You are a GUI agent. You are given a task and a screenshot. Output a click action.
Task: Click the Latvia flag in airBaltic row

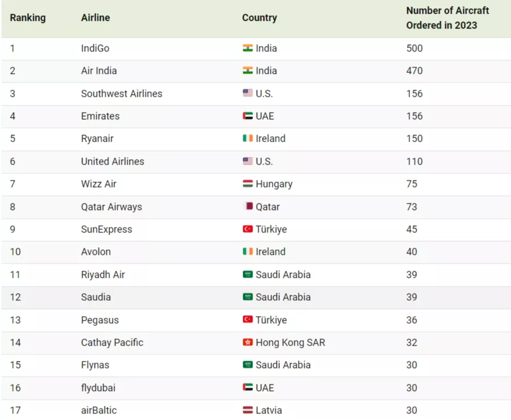248,410
